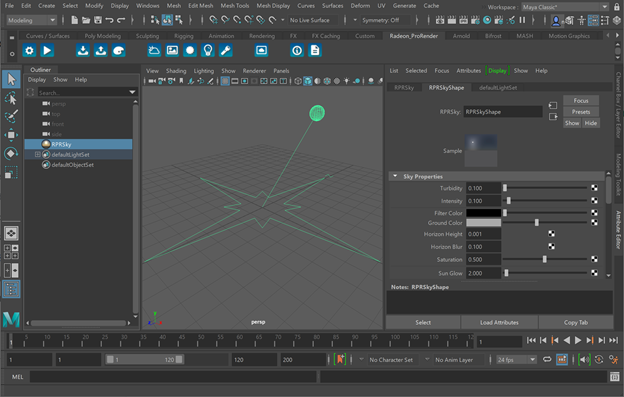624x397 pixels.
Task: Open the Workspace Maya Classic dropdown
Action: click(565, 7)
